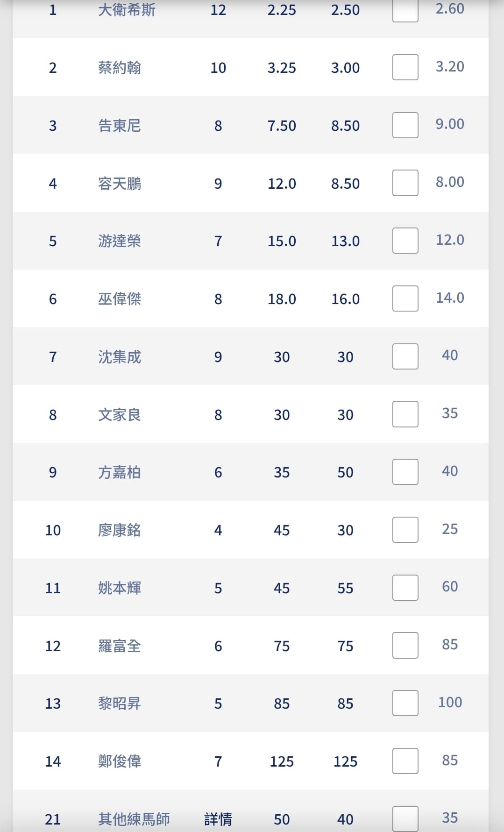The height and width of the screenshot is (832, 504).
Task: Tick checkbox for 羅富全
Action: pyautogui.click(x=405, y=646)
